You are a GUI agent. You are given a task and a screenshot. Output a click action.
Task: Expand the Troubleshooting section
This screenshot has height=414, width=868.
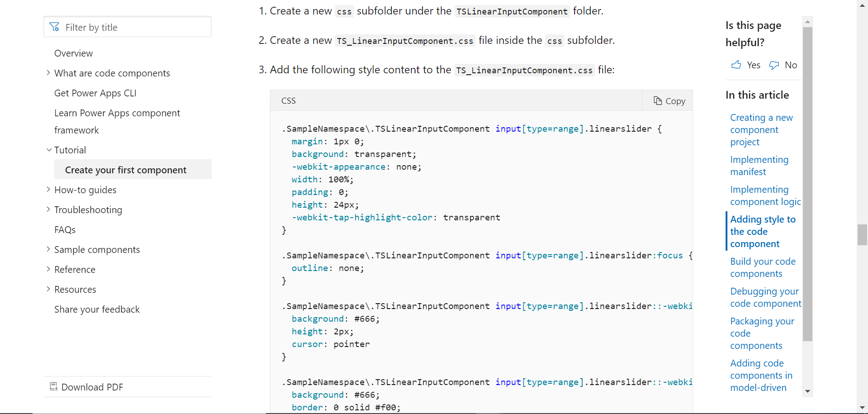pos(48,209)
